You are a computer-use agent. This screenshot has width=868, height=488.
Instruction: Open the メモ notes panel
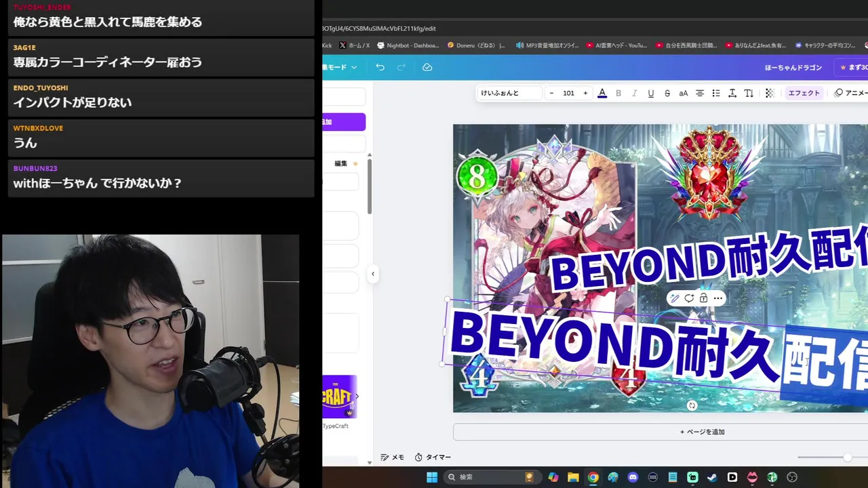(x=393, y=457)
